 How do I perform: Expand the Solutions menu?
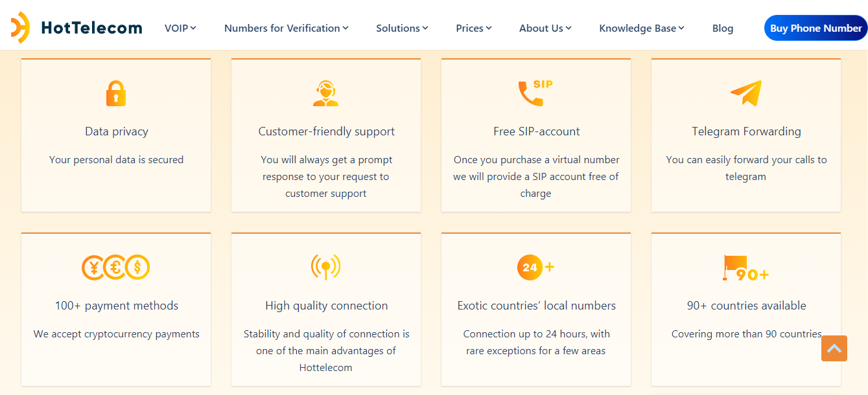[402, 28]
